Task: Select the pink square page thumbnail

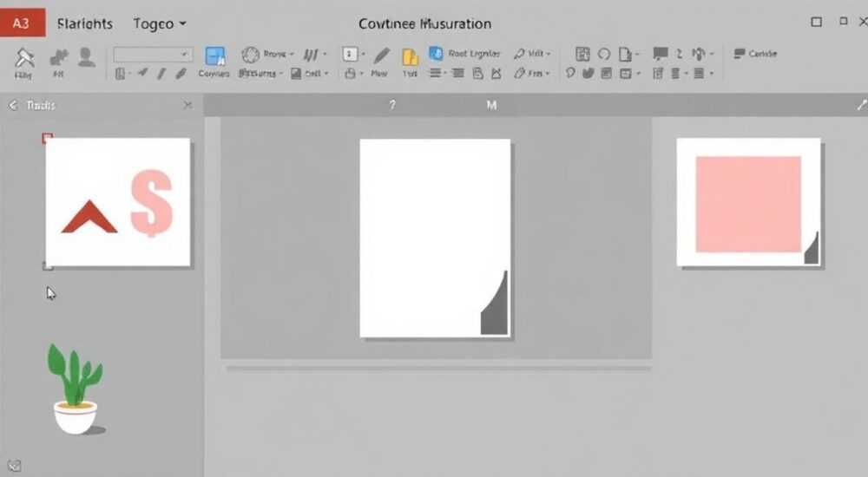Action: pyautogui.click(x=748, y=202)
